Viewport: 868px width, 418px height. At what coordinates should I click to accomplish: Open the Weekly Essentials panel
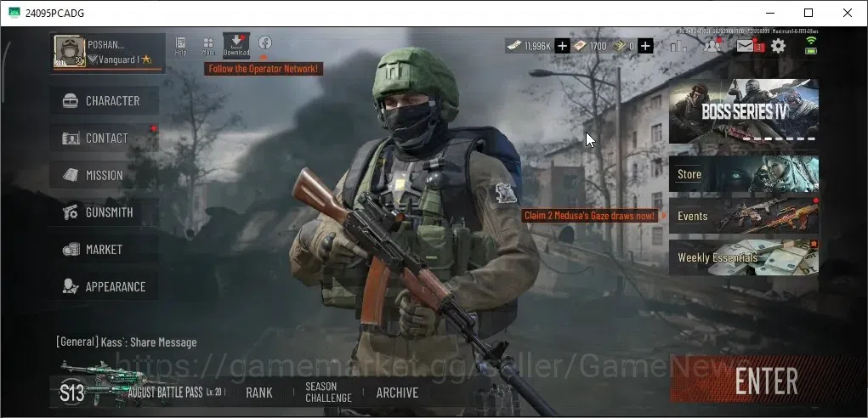(x=743, y=257)
